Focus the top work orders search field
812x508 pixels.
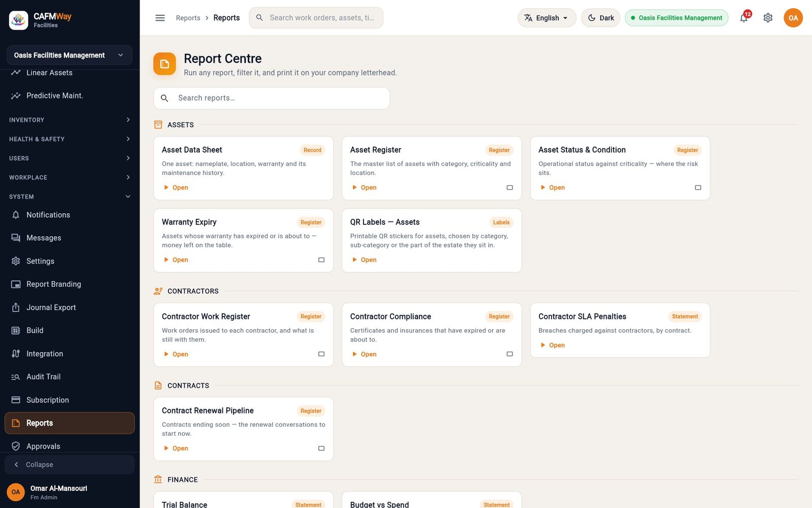coord(316,18)
